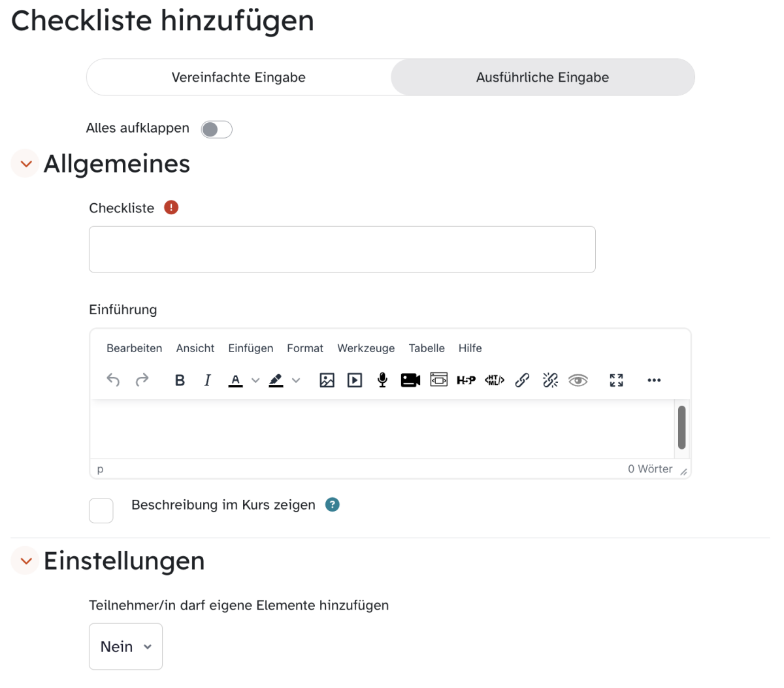Insert an image via editor toolbar

pos(327,380)
